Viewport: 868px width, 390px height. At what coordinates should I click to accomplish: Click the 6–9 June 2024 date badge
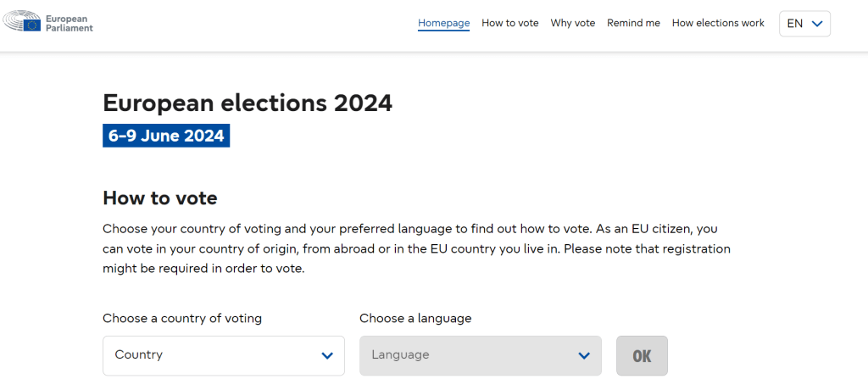166,136
